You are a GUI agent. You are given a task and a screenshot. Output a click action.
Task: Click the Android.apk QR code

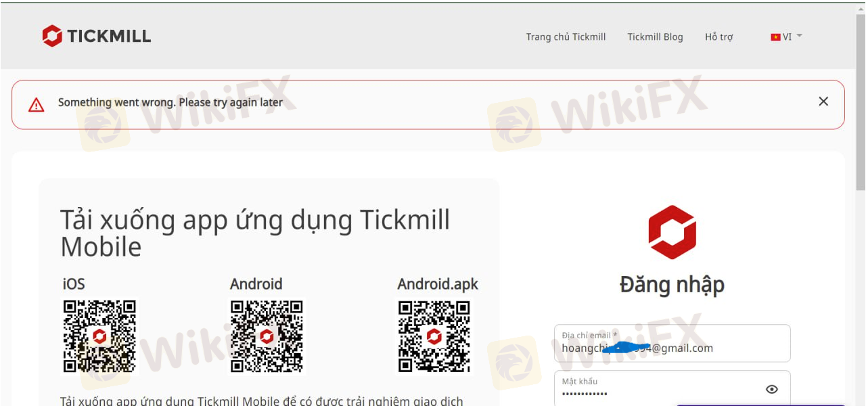coord(434,336)
